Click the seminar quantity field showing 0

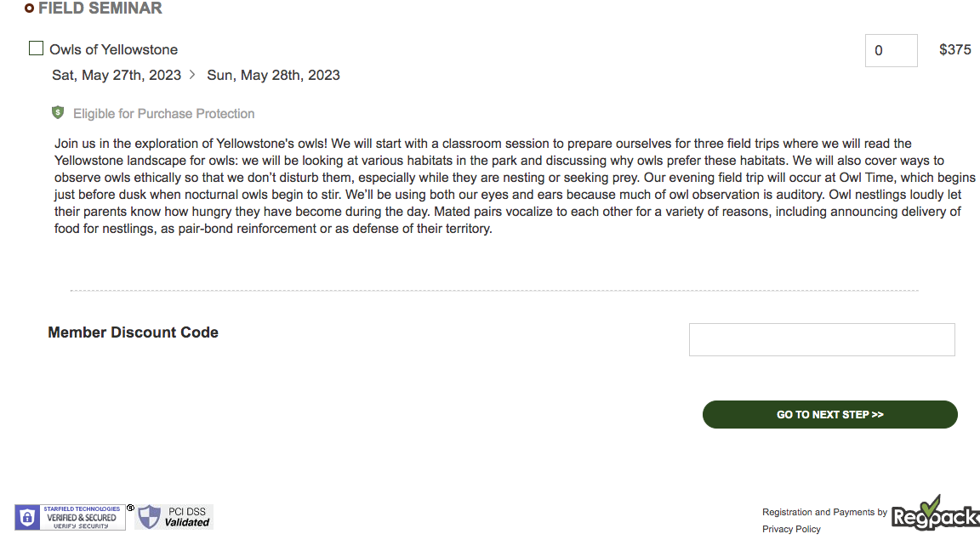click(891, 50)
